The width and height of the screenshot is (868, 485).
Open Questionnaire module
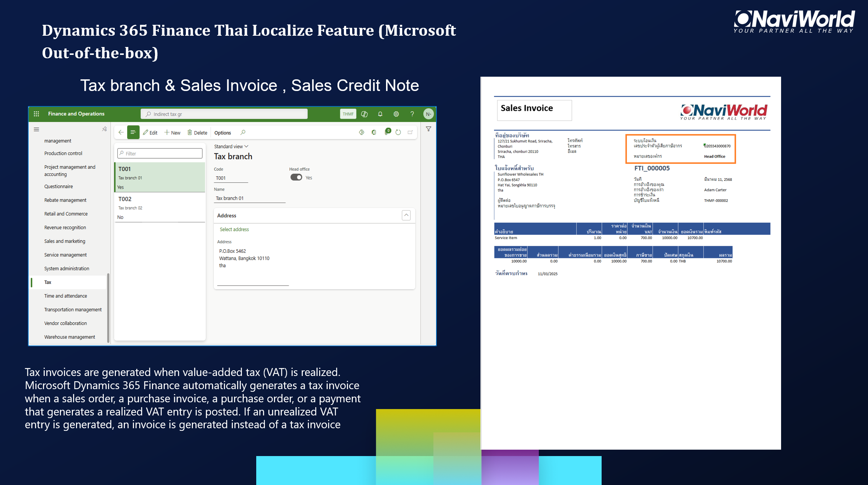[58, 186]
